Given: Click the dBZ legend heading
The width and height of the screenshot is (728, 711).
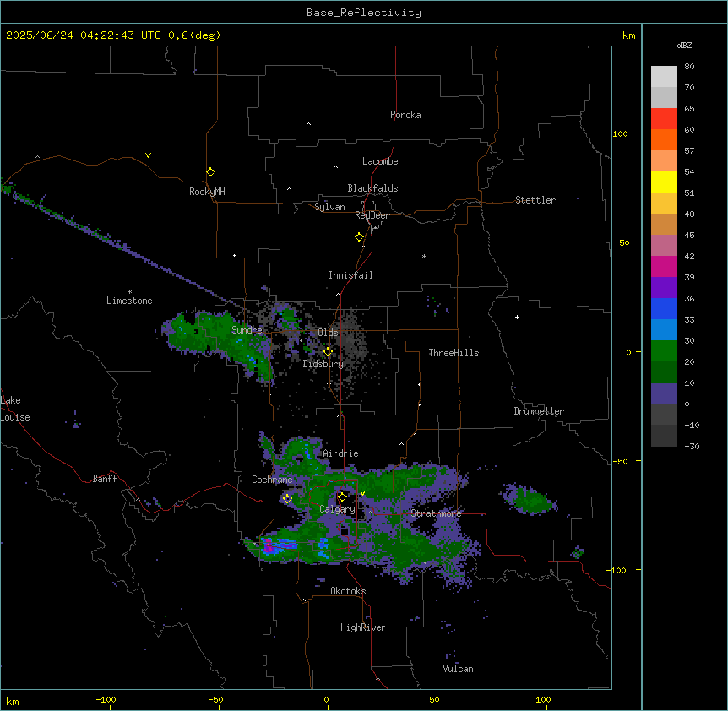Looking at the screenshot, I should 684,45.
